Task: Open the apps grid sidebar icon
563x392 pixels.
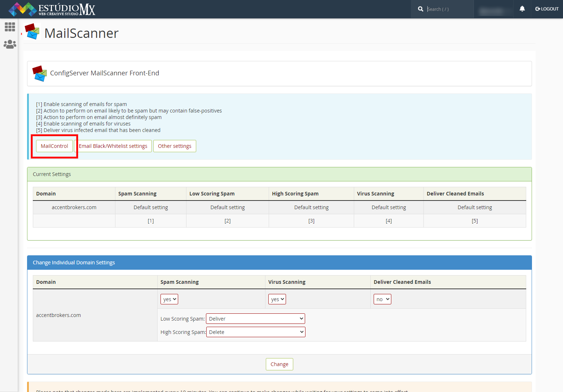Action: coord(10,27)
